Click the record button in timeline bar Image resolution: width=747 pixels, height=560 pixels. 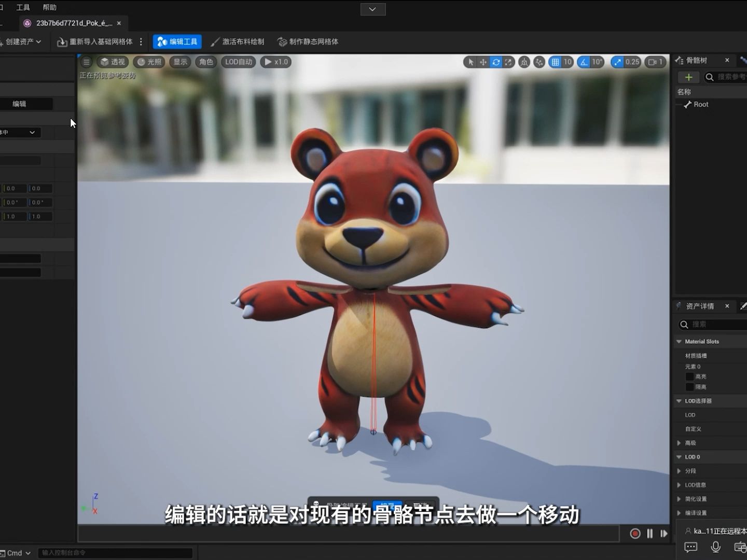[x=635, y=534]
